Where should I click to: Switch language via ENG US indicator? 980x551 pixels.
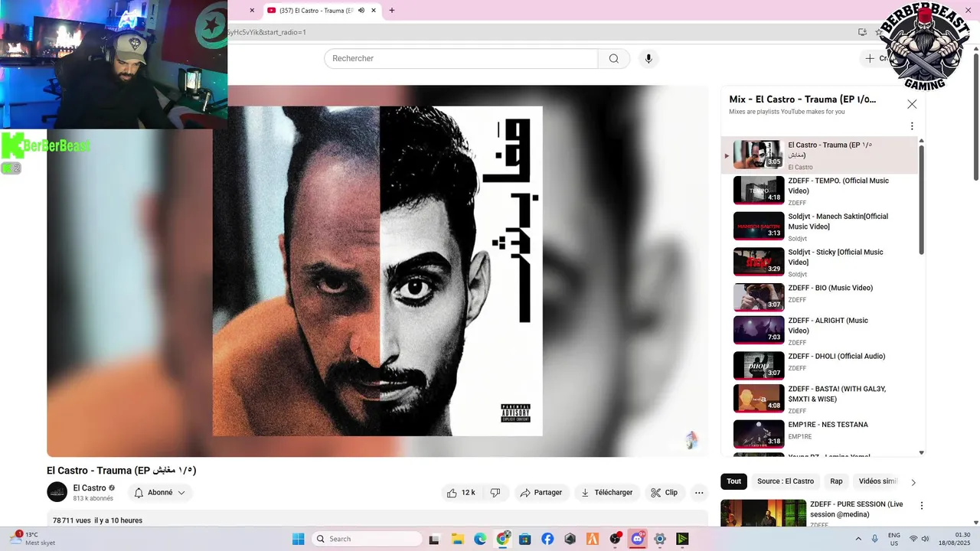coord(894,539)
